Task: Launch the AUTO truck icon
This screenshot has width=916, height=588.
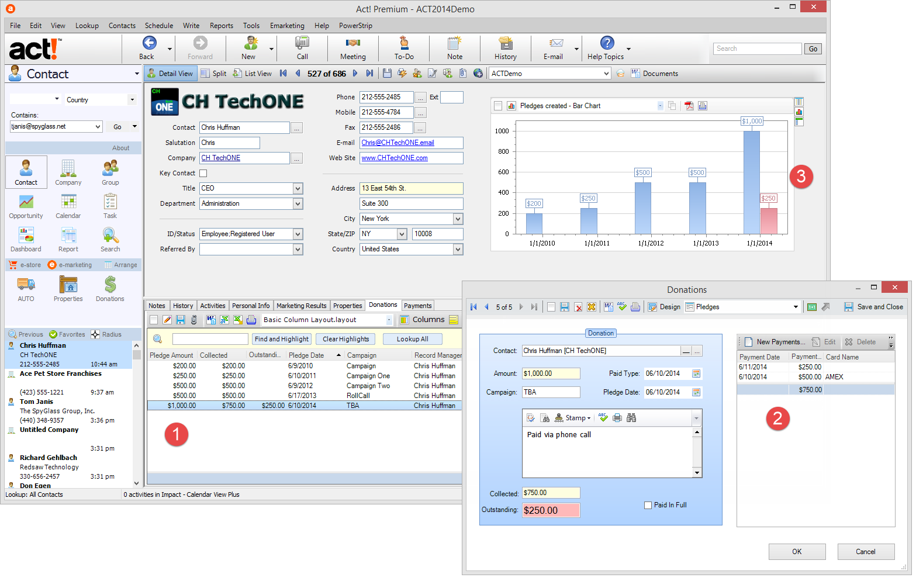Action: (26, 289)
